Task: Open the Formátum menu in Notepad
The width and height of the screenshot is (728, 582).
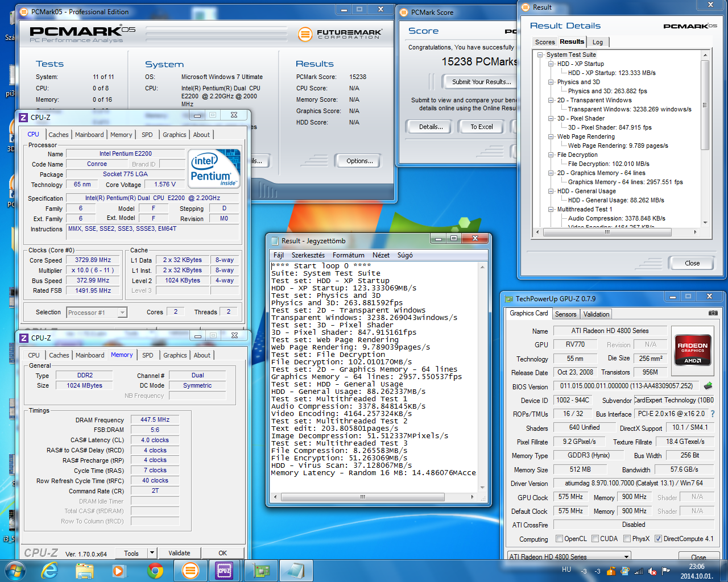Action: [348, 255]
